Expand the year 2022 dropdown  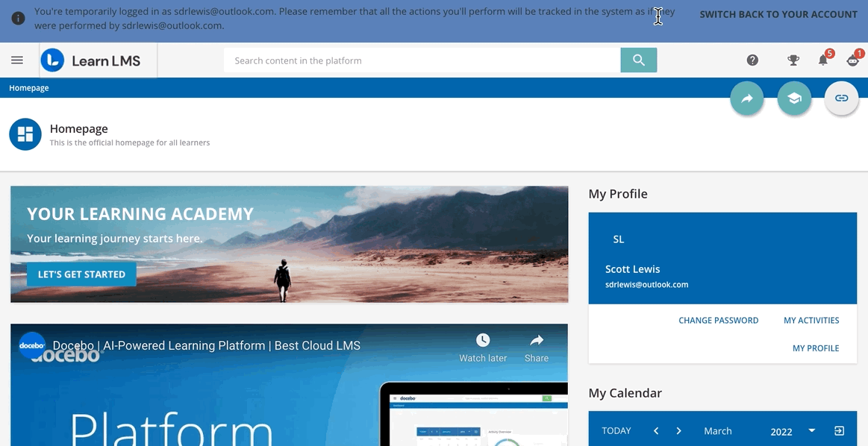tap(811, 431)
